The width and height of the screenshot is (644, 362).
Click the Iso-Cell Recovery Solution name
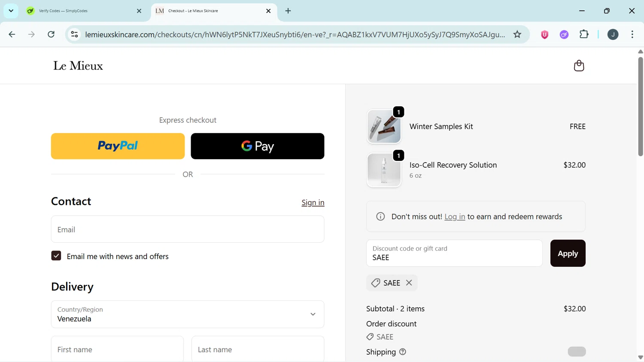pos(453,165)
